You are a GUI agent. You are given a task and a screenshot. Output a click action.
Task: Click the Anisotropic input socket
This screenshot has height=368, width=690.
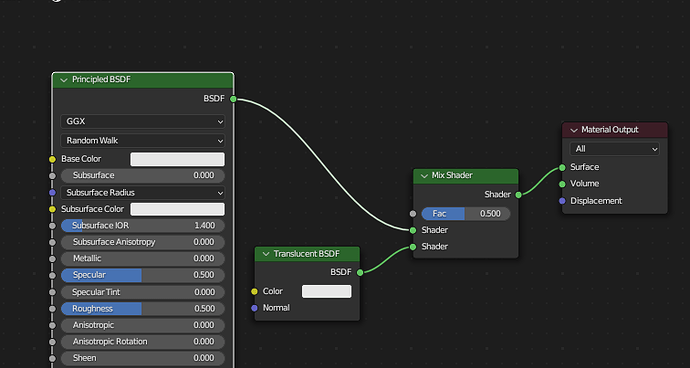click(x=52, y=325)
